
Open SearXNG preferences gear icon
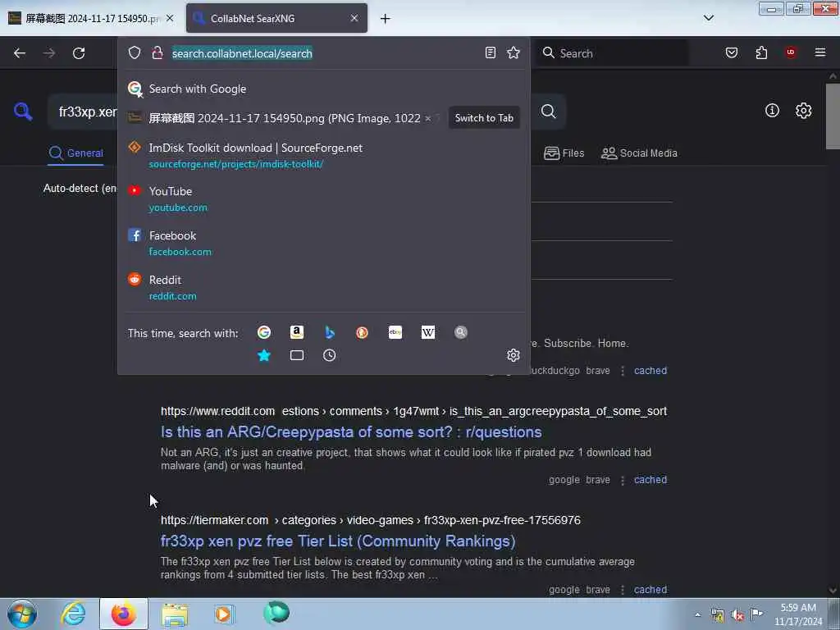tap(803, 111)
